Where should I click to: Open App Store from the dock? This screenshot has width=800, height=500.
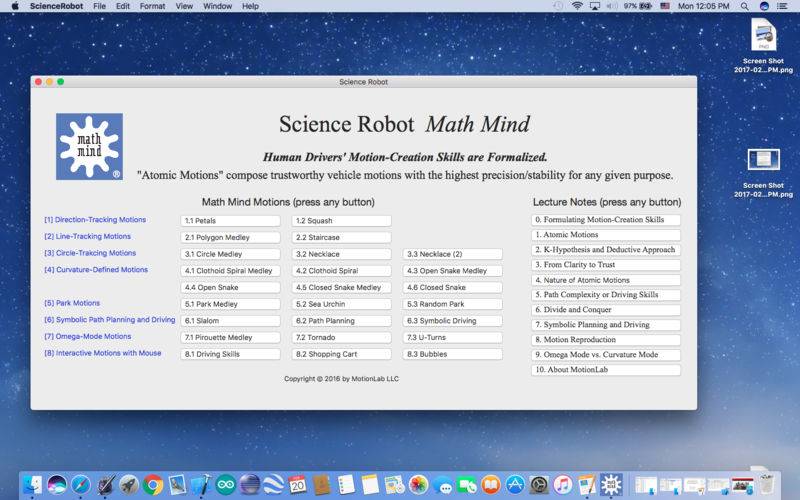tap(515, 485)
